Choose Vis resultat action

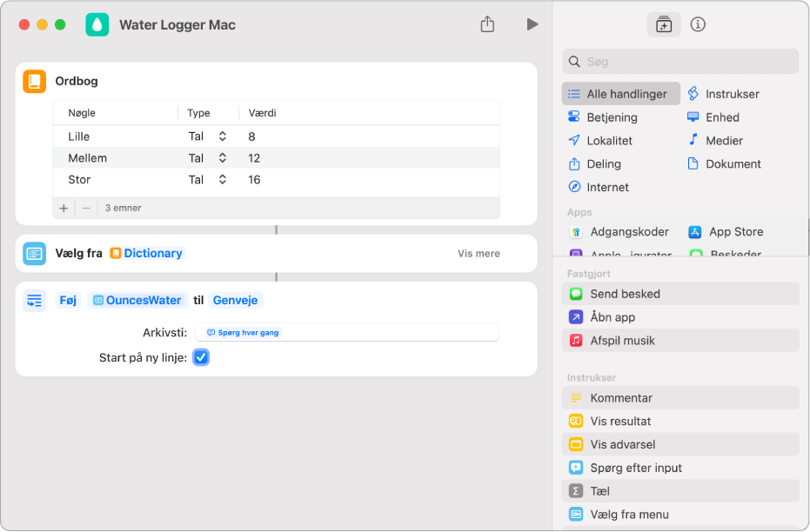click(x=680, y=421)
